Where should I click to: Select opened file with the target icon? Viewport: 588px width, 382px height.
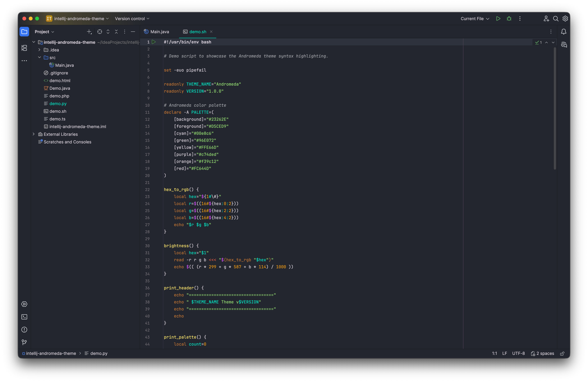[x=100, y=32]
